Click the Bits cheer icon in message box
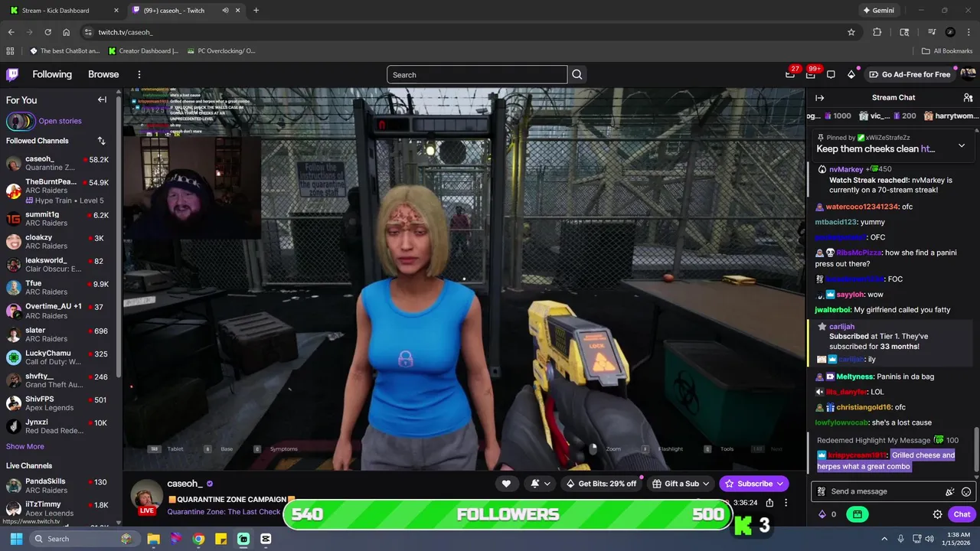 pos(950,492)
